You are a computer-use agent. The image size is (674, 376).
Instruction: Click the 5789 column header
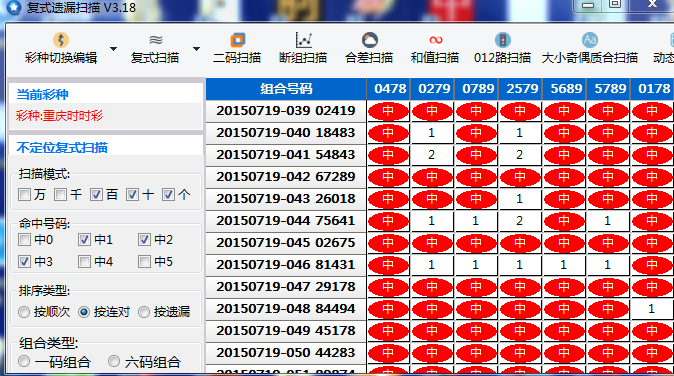click(610, 89)
